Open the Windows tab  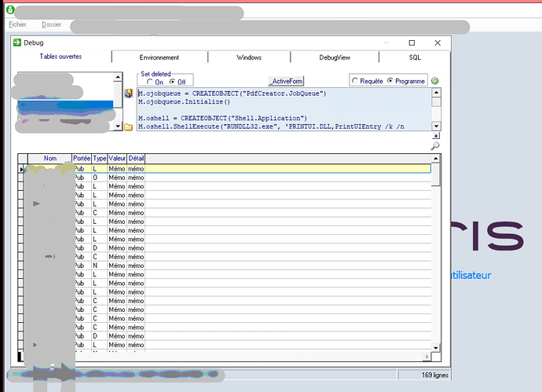coord(249,57)
